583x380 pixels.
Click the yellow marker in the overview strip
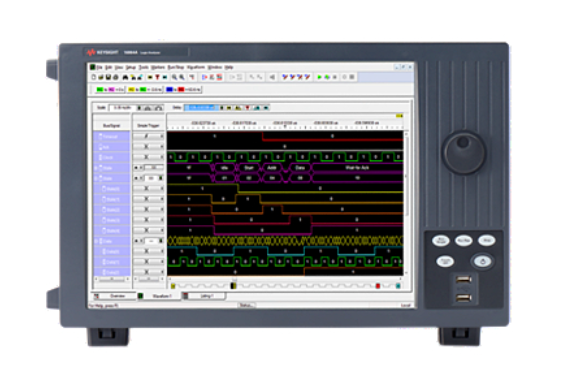coord(173,286)
